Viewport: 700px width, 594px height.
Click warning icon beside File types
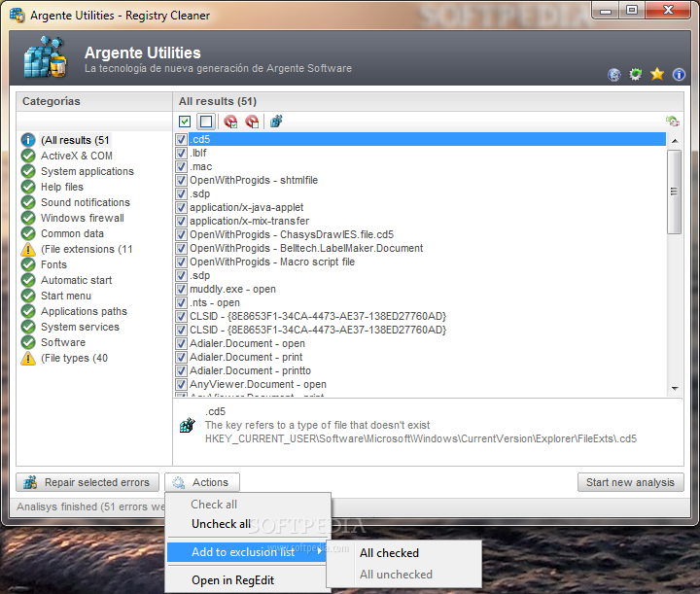28,358
